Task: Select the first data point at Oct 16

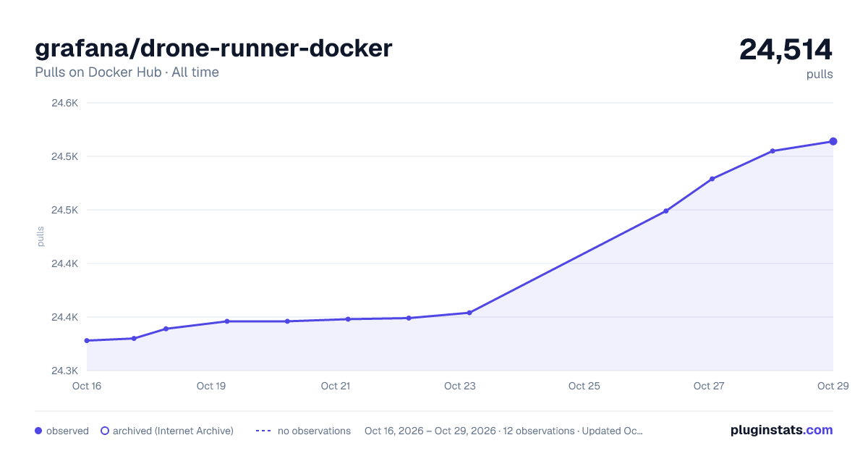Action: point(87,340)
